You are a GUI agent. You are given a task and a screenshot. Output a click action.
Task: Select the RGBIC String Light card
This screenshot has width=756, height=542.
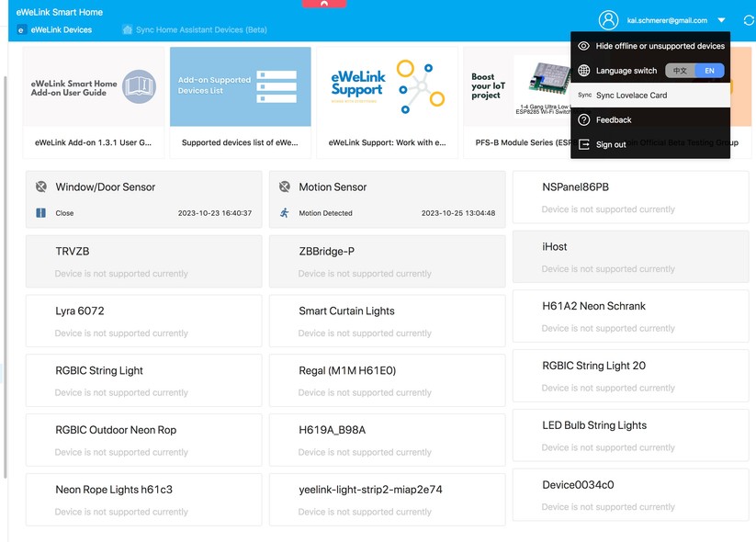[x=143, y=380]
